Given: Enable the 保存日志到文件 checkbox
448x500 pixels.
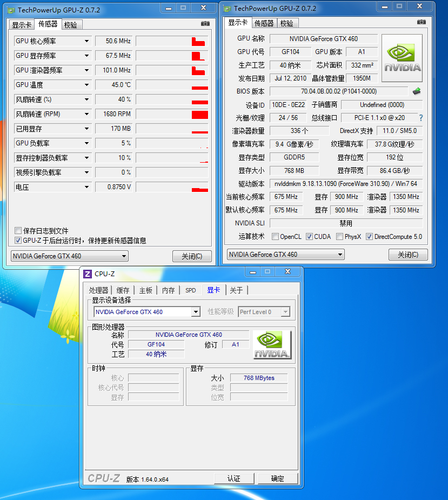Looking at the screenshot, I should (x=18, y=231).
